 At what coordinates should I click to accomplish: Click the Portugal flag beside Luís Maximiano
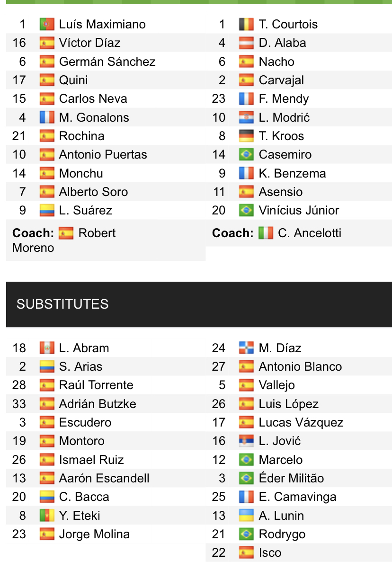(x=47, y=24)
